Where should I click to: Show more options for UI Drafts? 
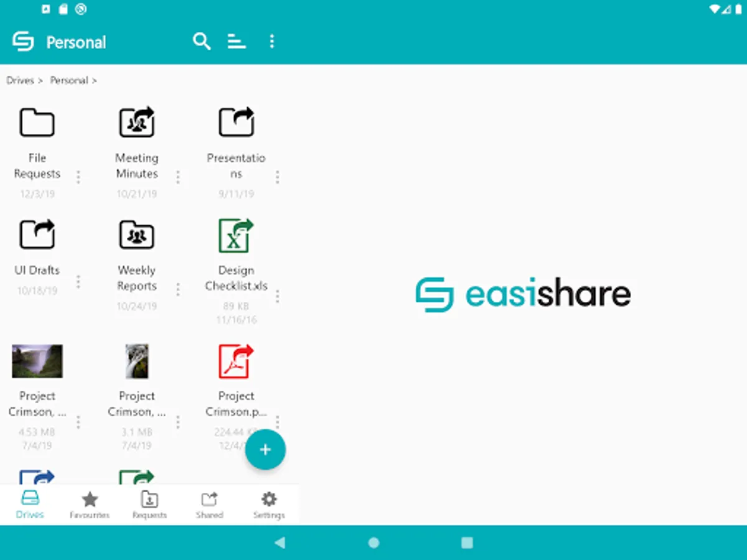78,282
